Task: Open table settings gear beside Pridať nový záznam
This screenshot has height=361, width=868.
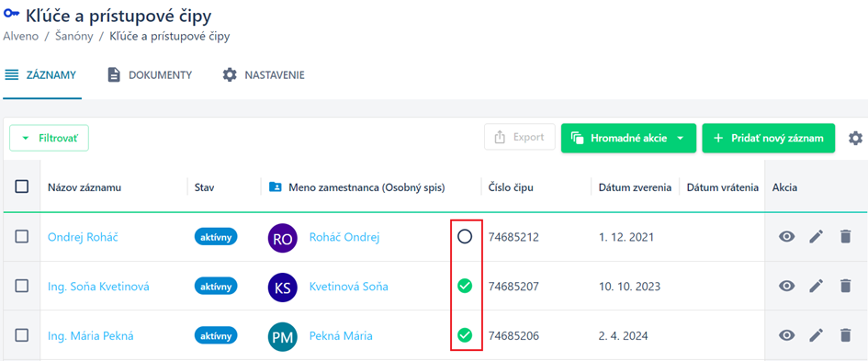Action: point(855,138)
